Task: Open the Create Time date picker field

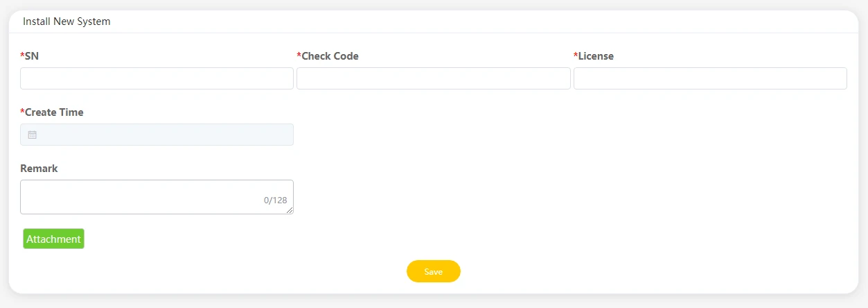Action: [x=157, y=135]
